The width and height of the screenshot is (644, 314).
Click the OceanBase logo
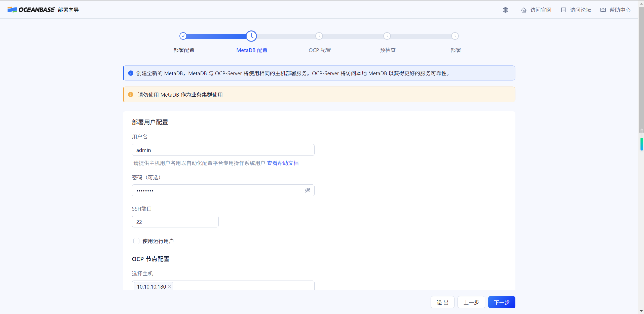31,10
